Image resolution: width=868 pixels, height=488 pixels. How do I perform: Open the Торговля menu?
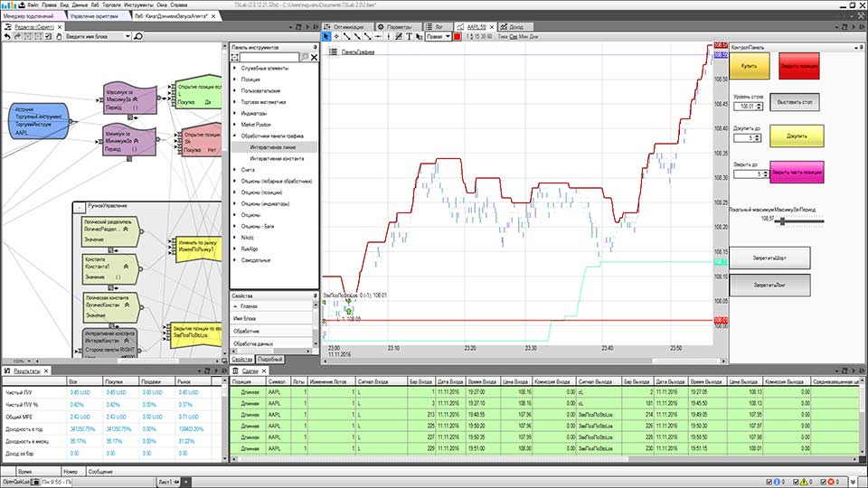tap(112, 5)
